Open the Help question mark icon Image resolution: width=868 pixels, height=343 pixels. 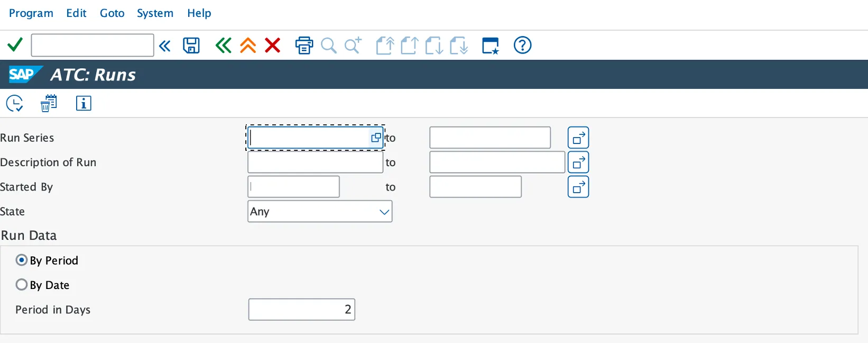pos(522,46)
